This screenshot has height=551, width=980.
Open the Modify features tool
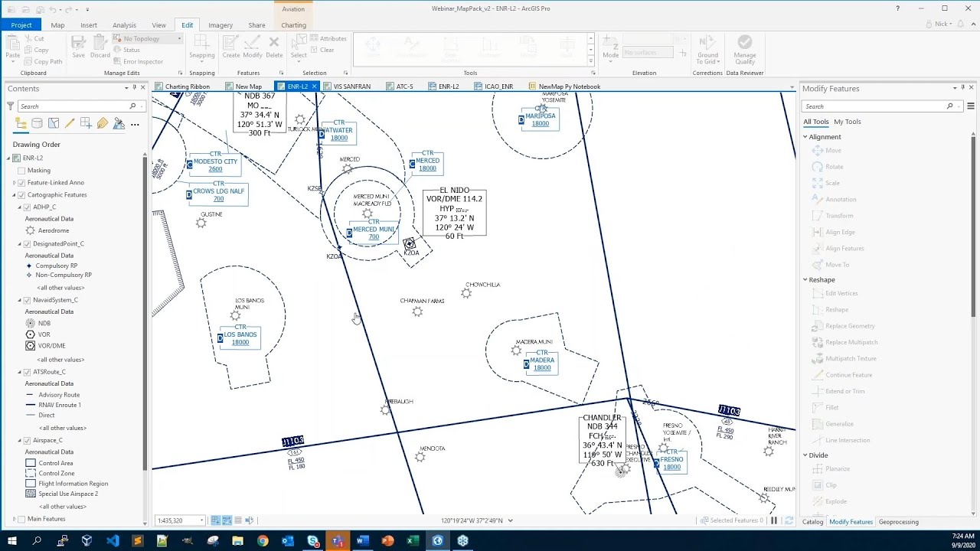tap(253, 46)
